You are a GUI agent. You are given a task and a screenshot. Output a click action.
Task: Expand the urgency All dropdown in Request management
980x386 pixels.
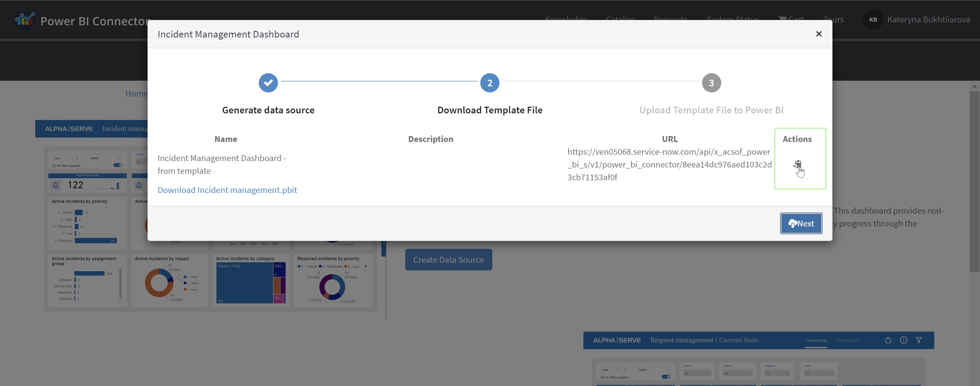(777, 373)
